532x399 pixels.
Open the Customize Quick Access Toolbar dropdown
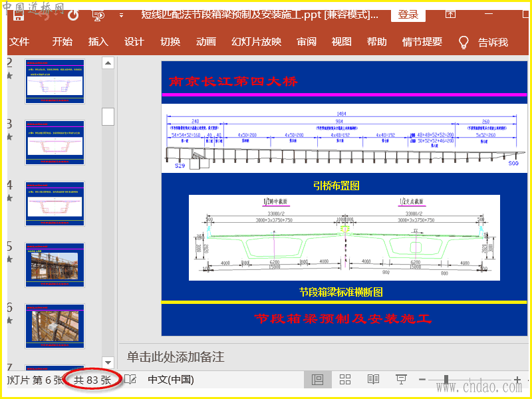pos(121,15)
